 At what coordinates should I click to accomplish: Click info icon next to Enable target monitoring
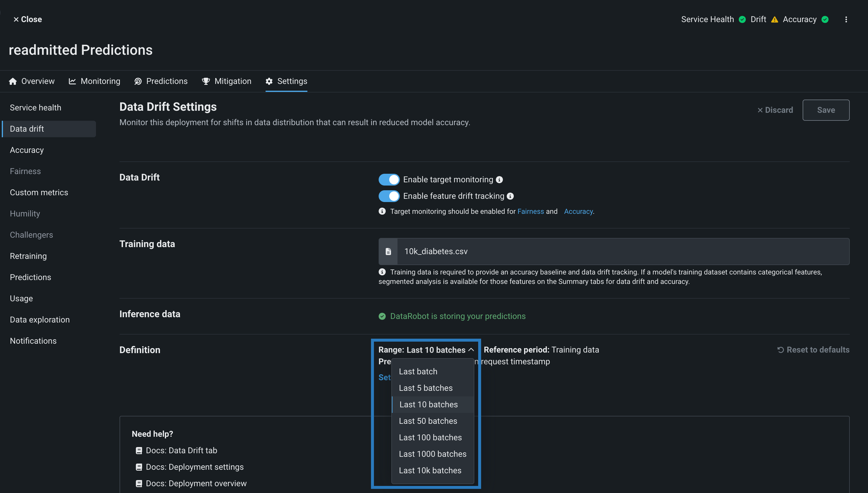tap(499, 179)
